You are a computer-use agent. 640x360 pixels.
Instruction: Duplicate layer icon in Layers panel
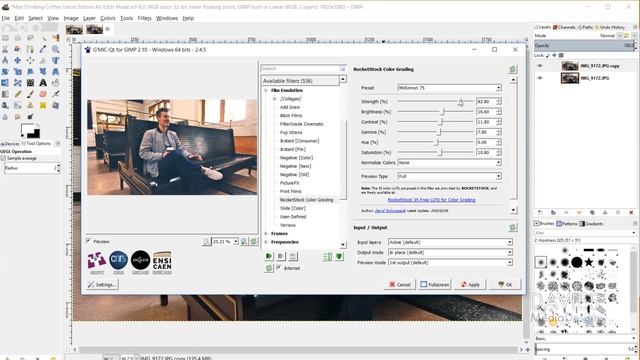point(592,213)
